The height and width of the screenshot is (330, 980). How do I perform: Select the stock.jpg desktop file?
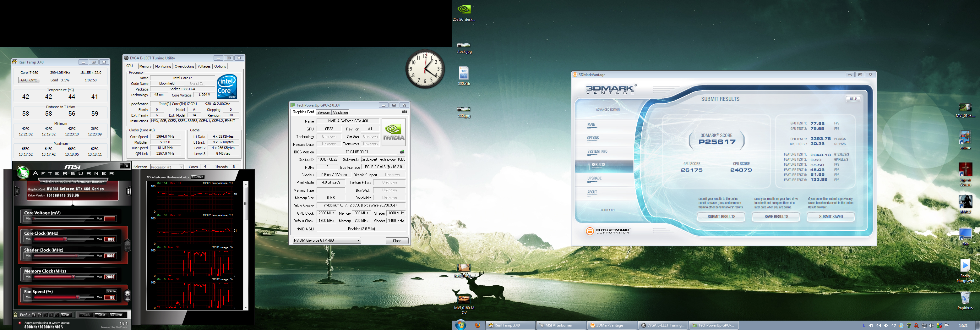pos(464,48)
